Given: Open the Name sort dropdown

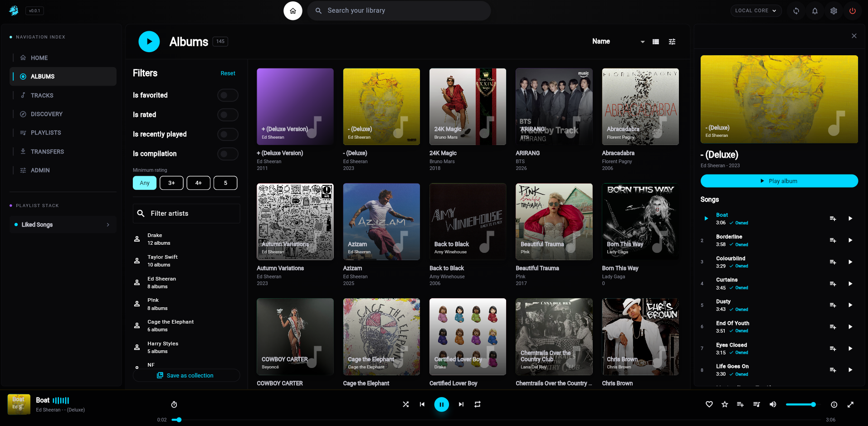Looking at the screenshot, I should point(618,42).
